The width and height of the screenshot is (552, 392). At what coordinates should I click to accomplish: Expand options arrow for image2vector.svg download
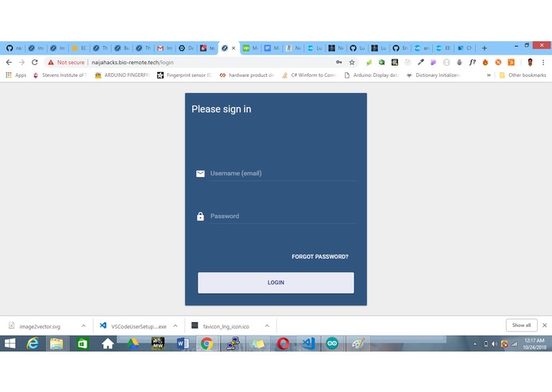tap(83, 326)
